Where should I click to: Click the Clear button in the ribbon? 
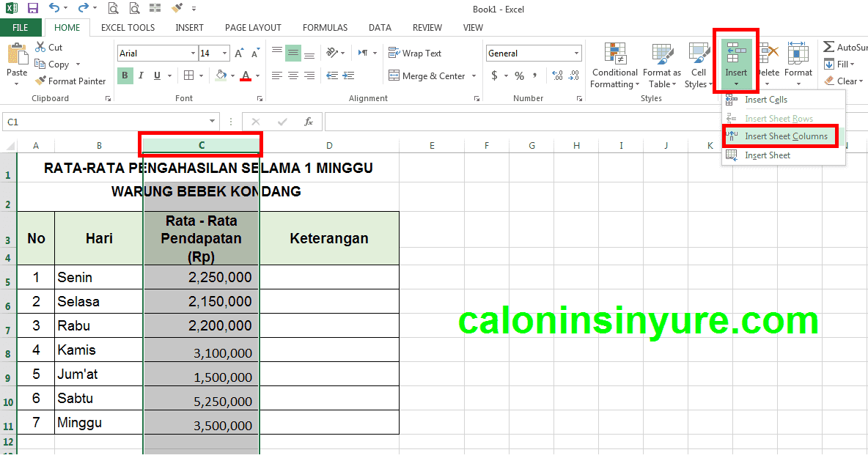point(845,81)
